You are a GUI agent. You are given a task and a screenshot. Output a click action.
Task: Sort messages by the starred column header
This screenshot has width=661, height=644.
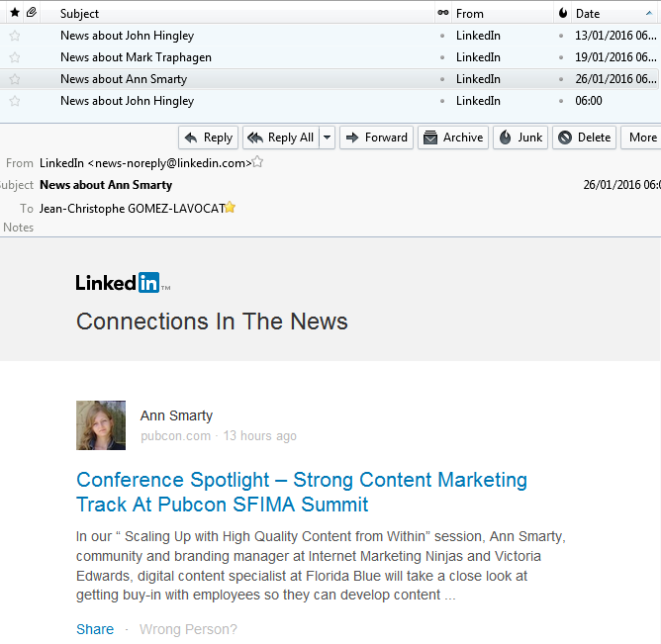[x=15, y=13]
